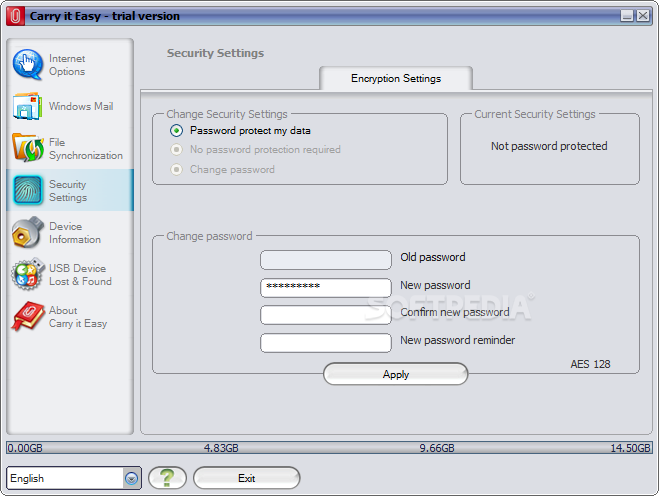Switch to the Encryption Settings tab

pos(396,78)
